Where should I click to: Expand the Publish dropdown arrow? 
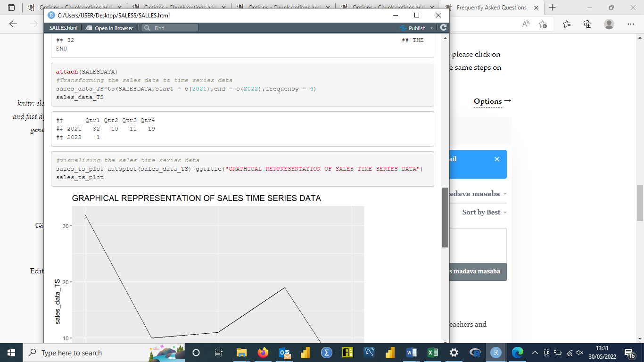tap(431, 28)
